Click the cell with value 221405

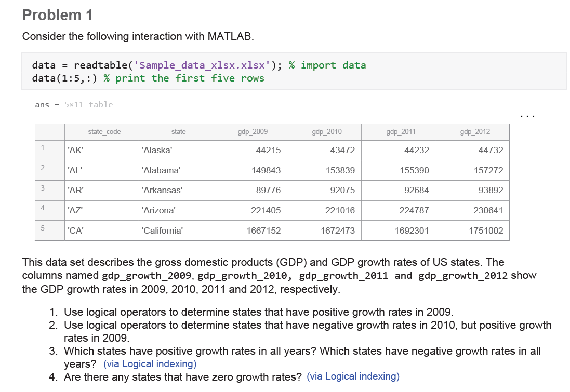point(250,210)
